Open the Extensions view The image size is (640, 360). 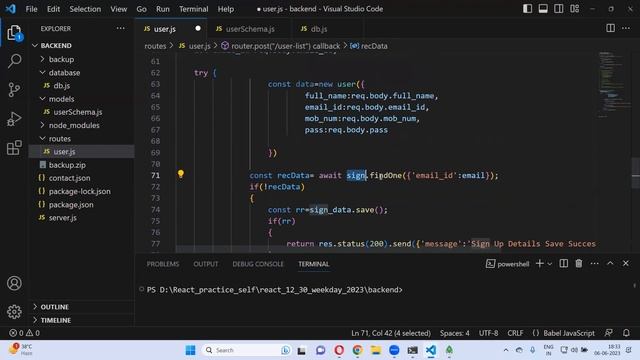click(14, 147)
